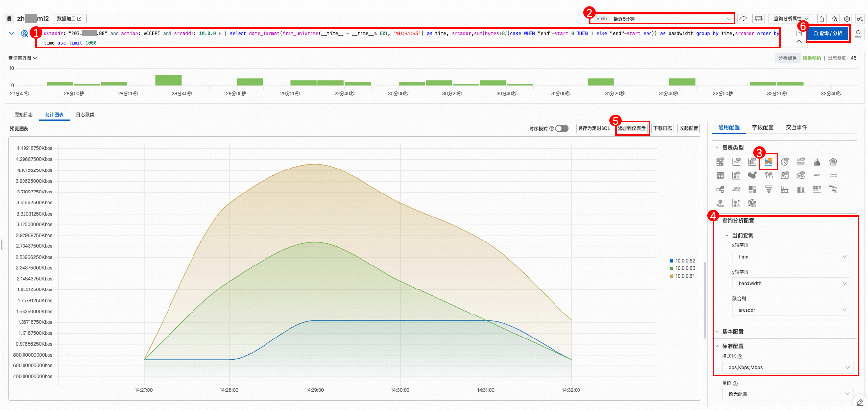The image size is (868, 410).
Task: Open the gear settings icon
Action: (x=847, y=19)
